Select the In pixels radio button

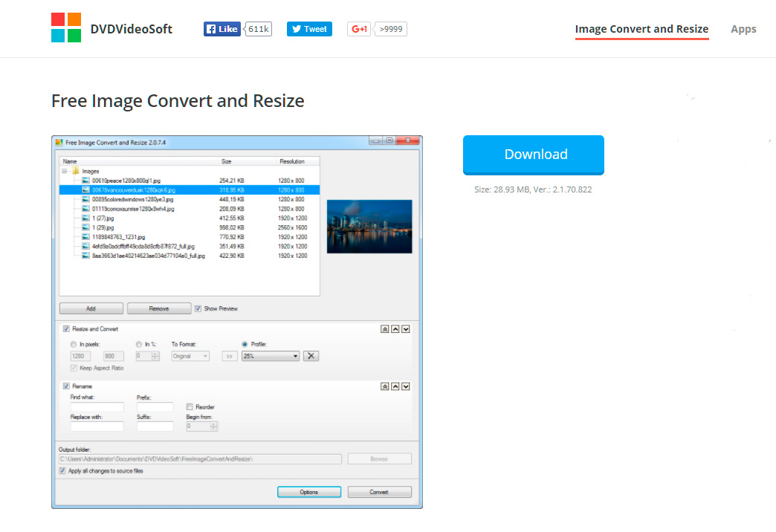point(73,344)
